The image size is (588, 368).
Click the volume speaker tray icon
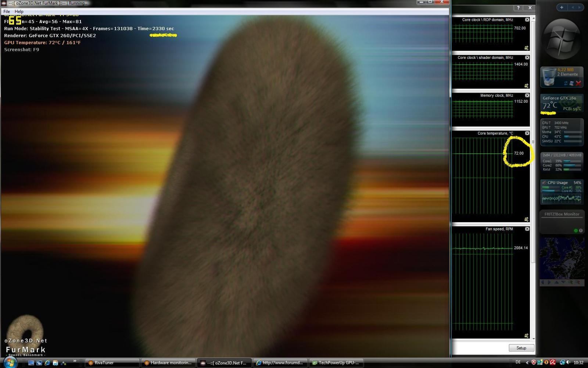click(x=568, y=362)
